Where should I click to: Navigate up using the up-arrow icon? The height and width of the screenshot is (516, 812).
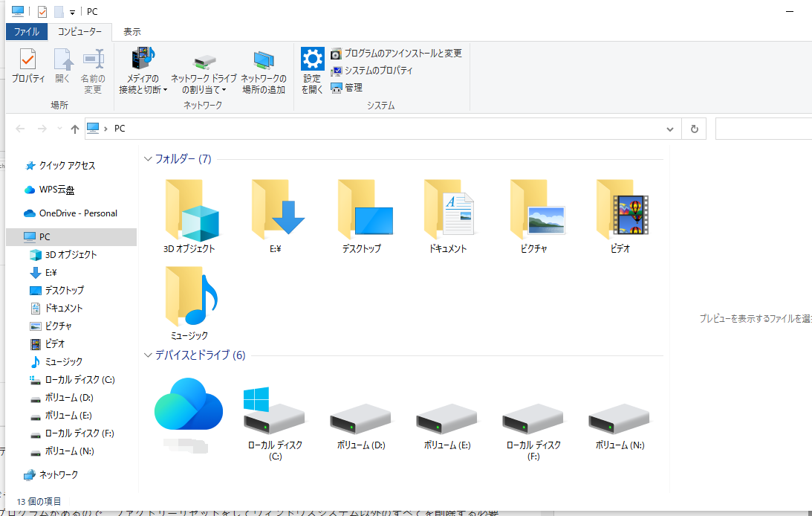tap(76, 128)
